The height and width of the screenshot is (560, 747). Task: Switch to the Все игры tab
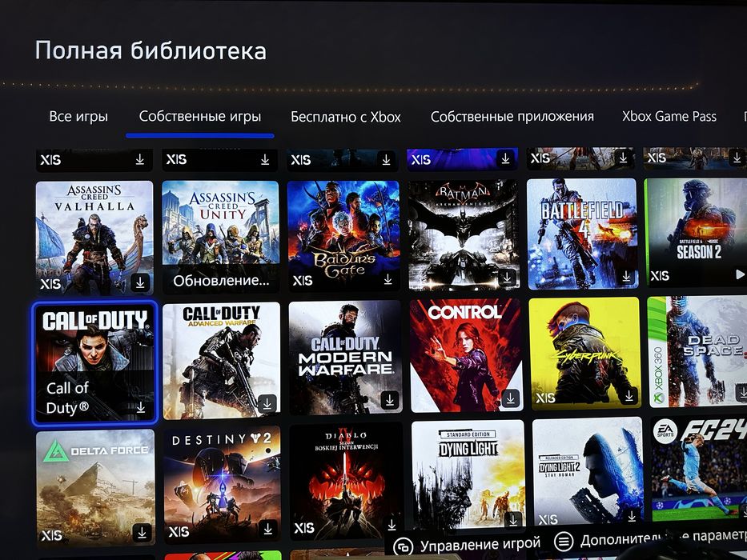click(x=78, y=117)
